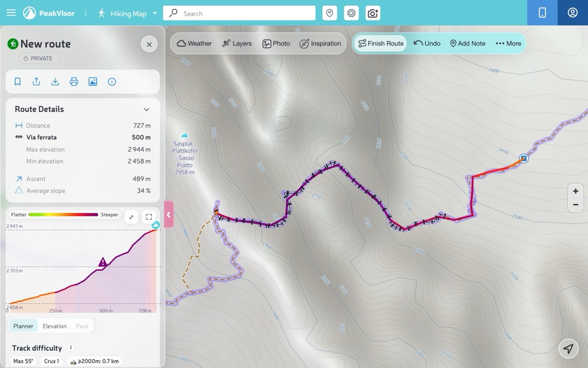The height and width of the screenshot is (368, 588).
Task: Click Track difficulty info icon
Action: [71, 347]
